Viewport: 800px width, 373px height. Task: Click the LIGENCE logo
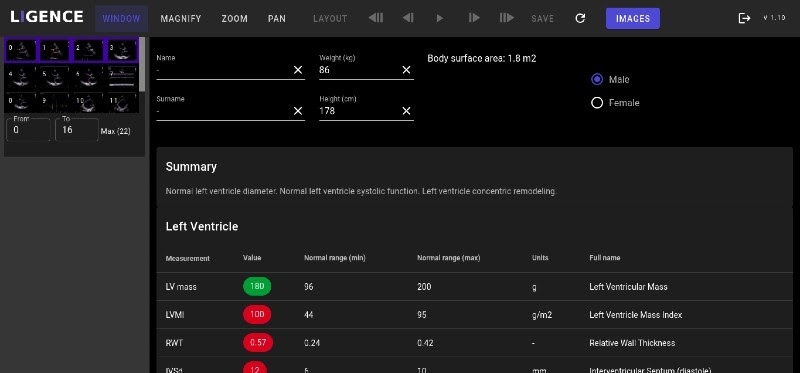pyautogui.click(x=47, y=17)
